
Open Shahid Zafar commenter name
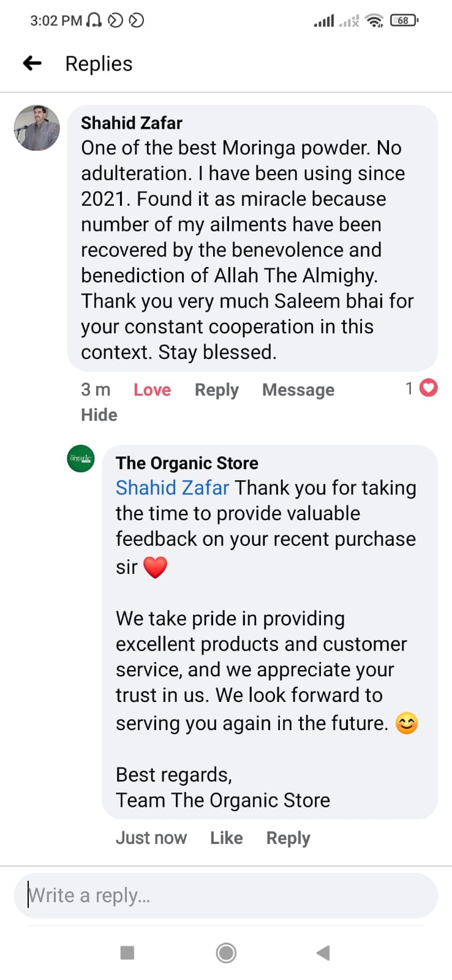tap(132, 123)
